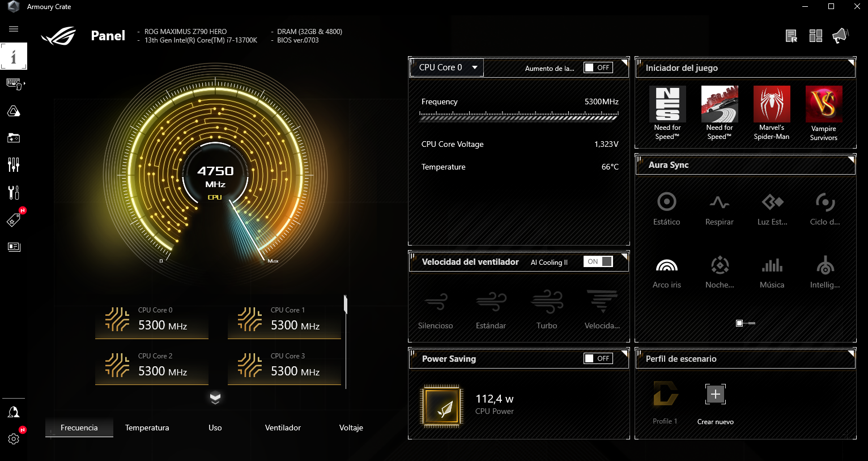
Task: Launch second Need for Speed game
Action: [x=720, y=113]
